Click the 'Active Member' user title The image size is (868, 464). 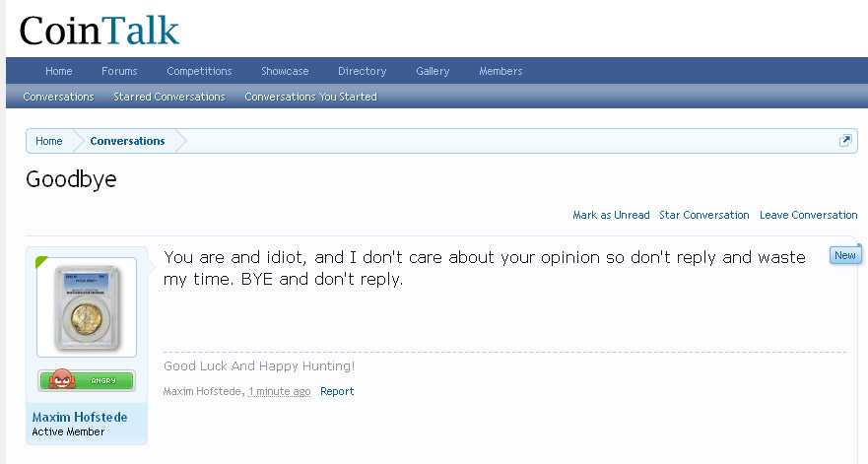tap(68, 431)
